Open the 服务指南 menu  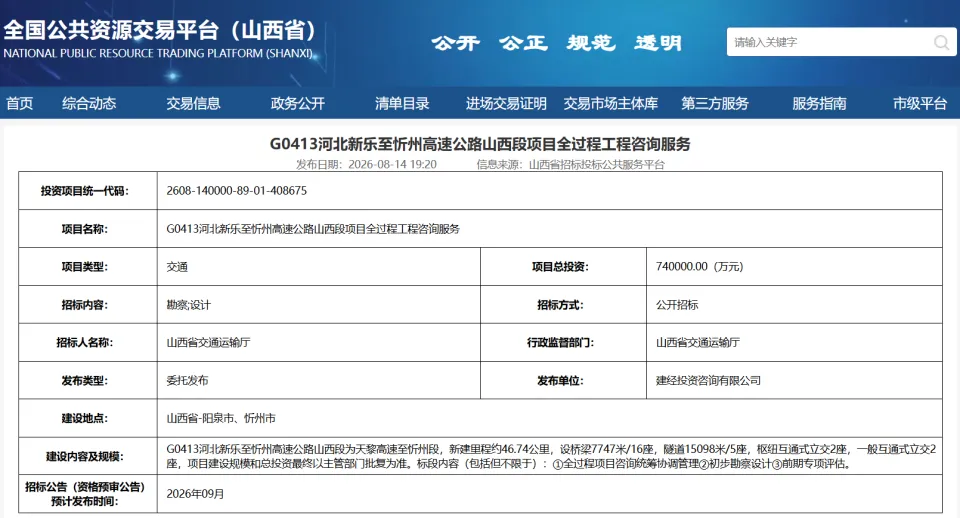(x=819, y=103)
